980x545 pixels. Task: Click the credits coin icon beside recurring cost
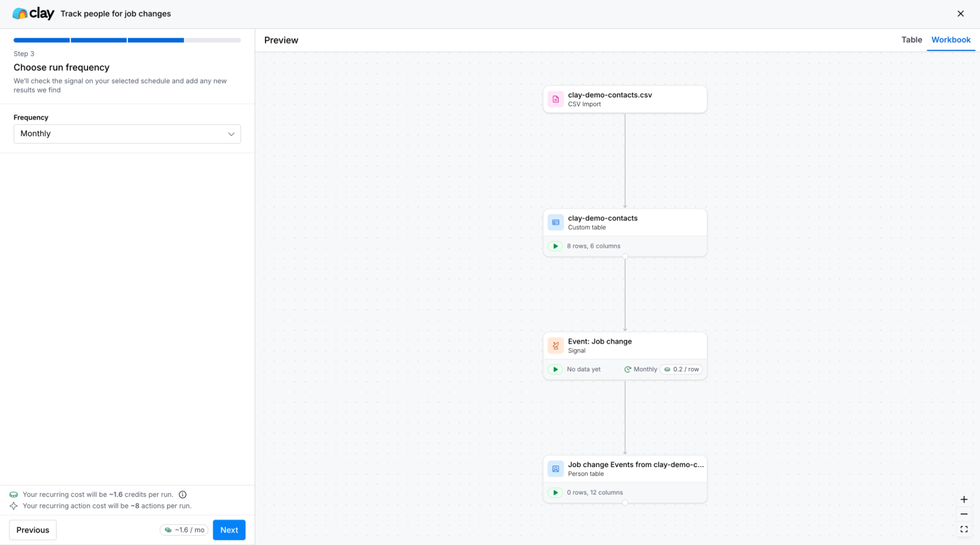click(13, 494)
